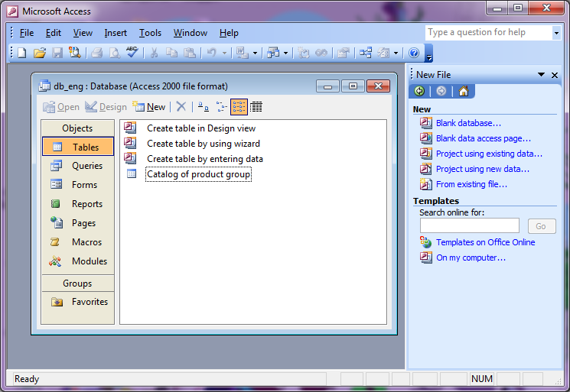
Task: Close the New File task pane
Action: tap(555, 75)
